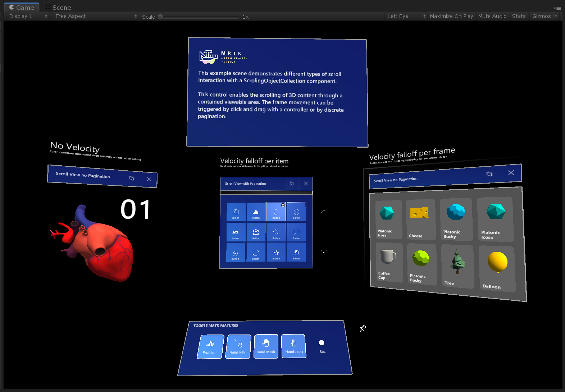Click the camera icon grid button
Viewport: 565px width, 392px height.
(x=236, y=212)
